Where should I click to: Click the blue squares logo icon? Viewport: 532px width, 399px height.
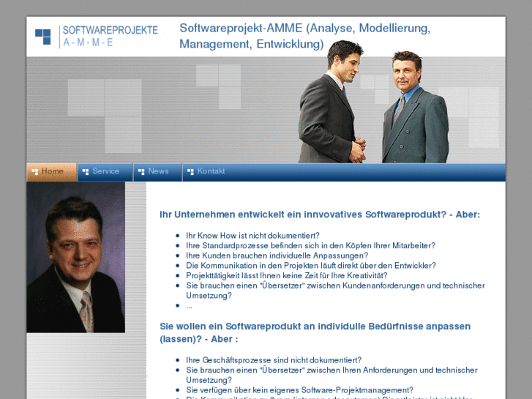43,37
